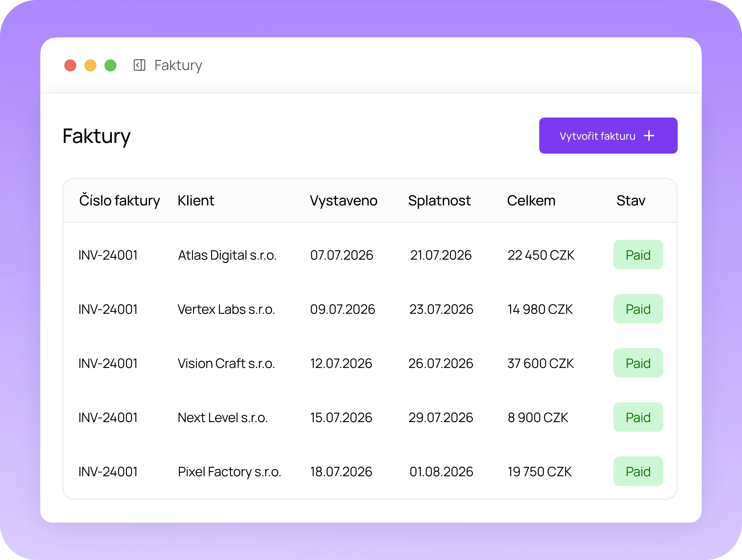Collapse the sidebar panel icon
This screenshot has height=560, width=742.
click(139, 65)
